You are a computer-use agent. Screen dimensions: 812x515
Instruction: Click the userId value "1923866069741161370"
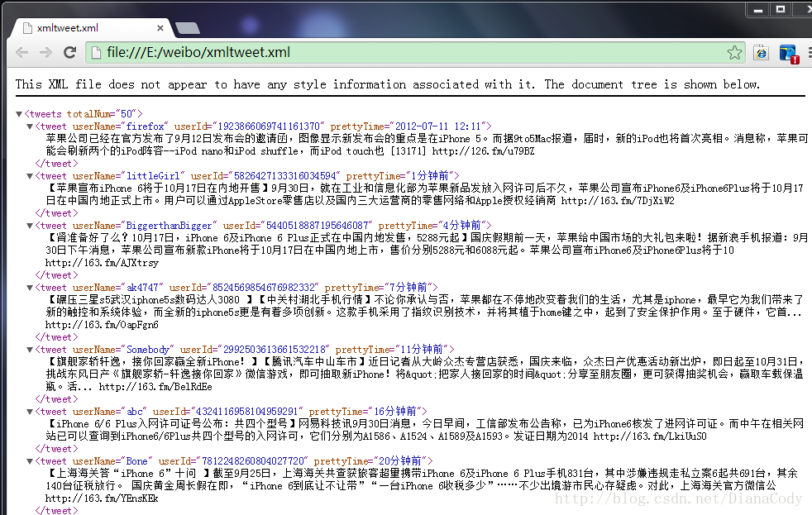click(270, 126)
